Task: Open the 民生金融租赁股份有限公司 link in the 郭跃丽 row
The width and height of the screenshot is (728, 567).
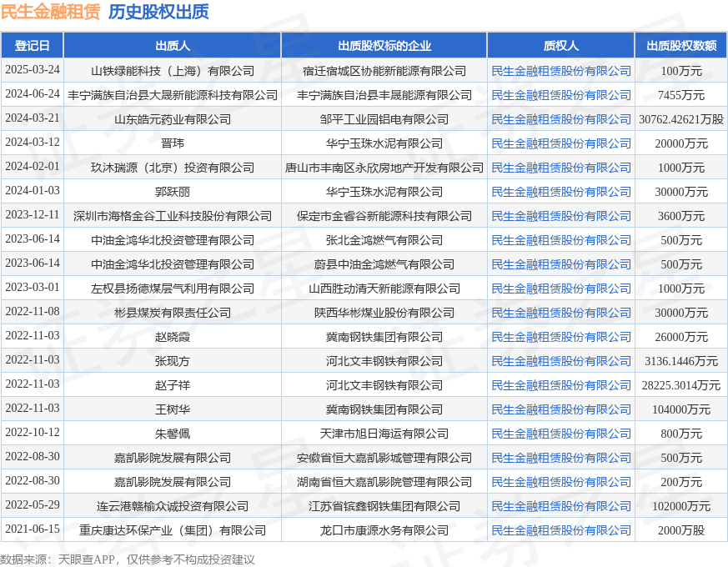Action: tap(561, 192)
